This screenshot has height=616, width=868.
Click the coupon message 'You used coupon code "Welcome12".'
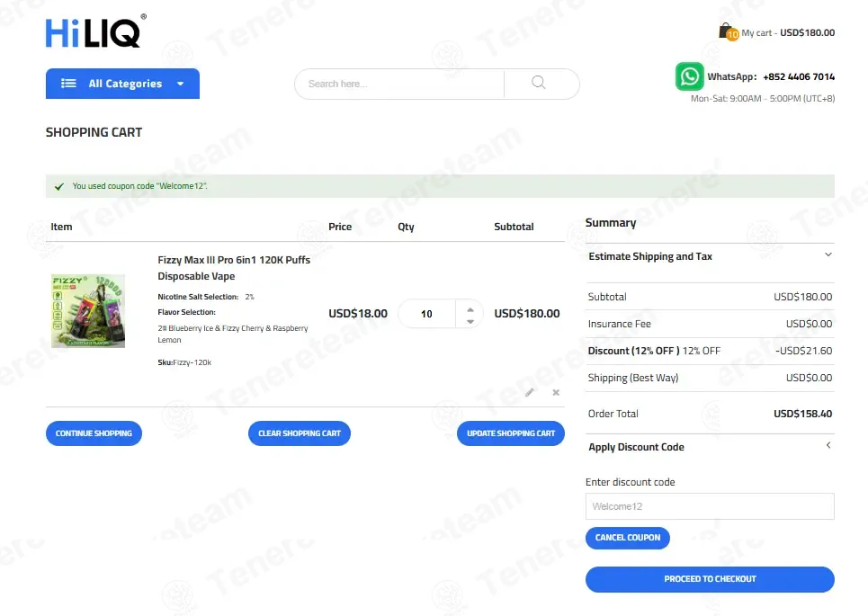(140, 186)
